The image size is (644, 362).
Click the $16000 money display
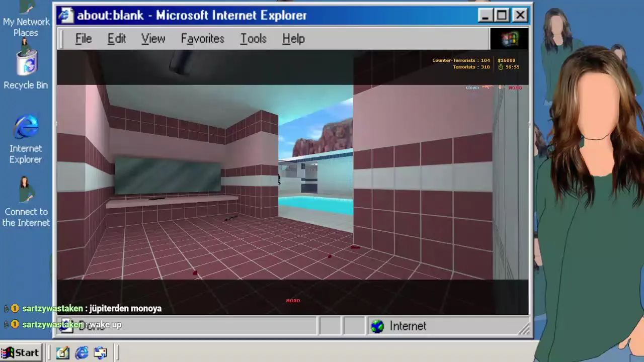coord(507,60)
